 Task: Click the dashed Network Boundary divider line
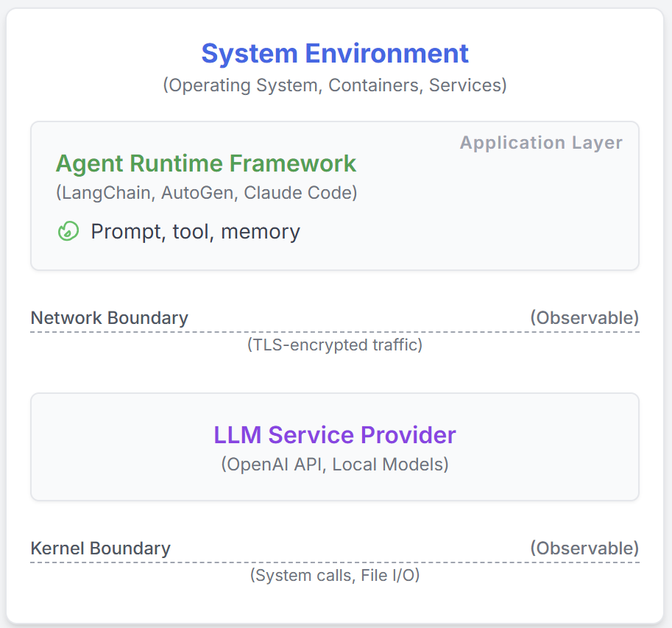335,332
